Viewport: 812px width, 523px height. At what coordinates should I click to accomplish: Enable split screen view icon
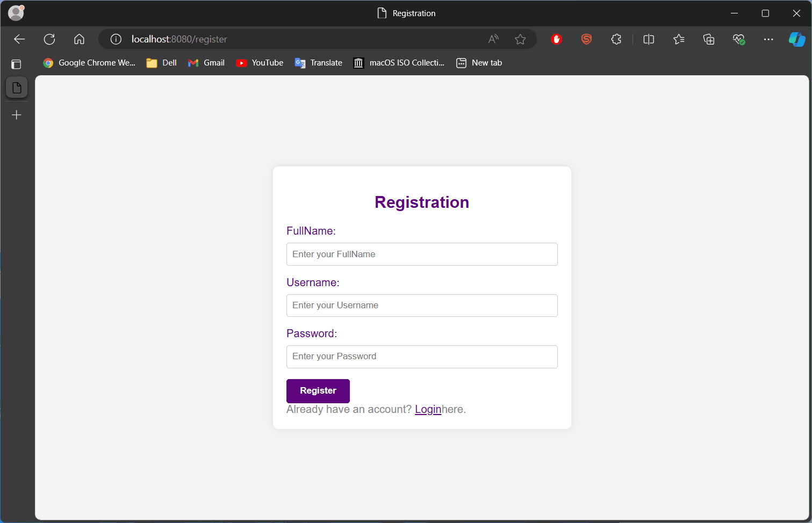click(x=648, y=39)
